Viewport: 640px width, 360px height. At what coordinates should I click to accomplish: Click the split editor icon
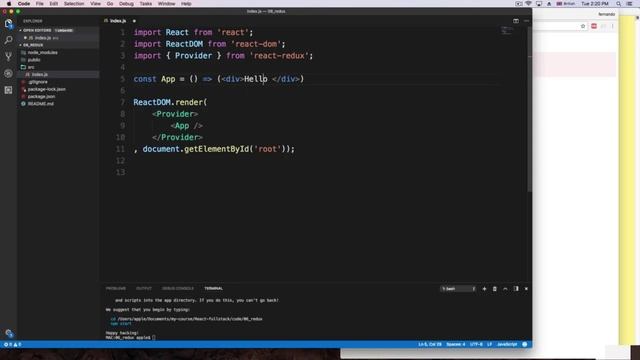(x=516, y=21)
